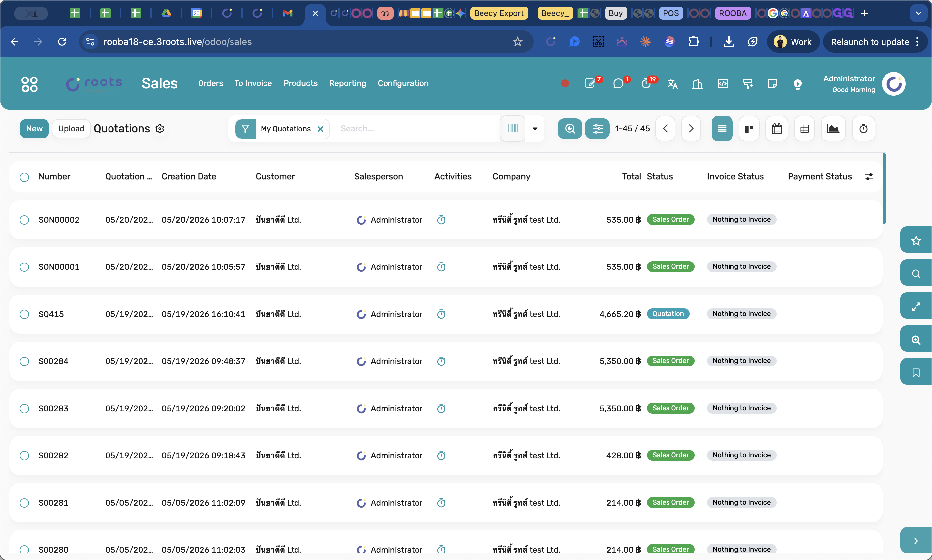Switch to activity clock view
Viewport: 932px width, 560px height.
863,129
